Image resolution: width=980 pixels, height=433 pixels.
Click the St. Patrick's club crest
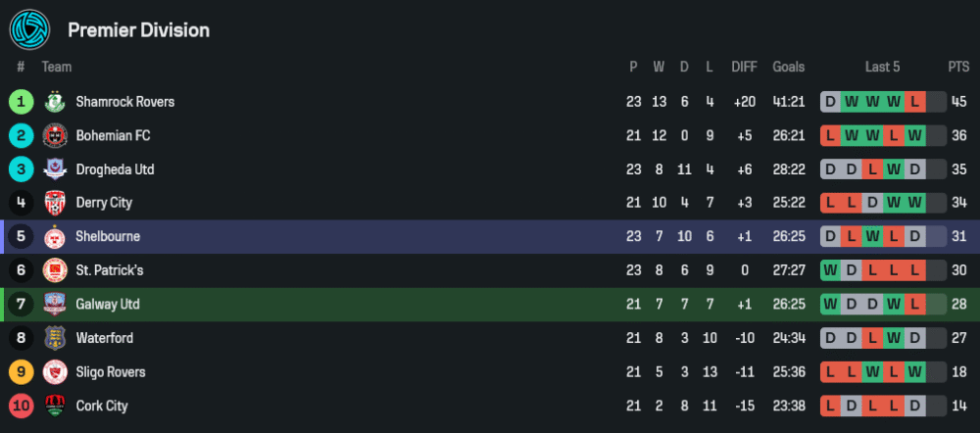[54, 270]
